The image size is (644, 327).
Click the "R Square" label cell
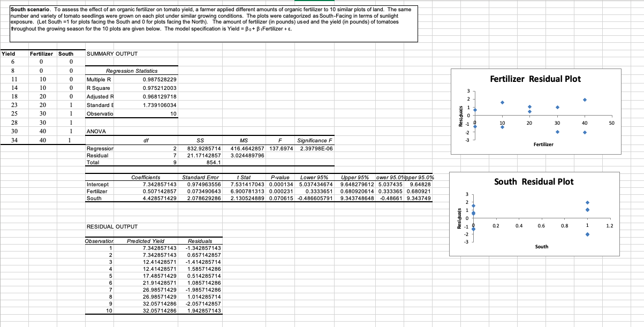(x=99, y=88)
